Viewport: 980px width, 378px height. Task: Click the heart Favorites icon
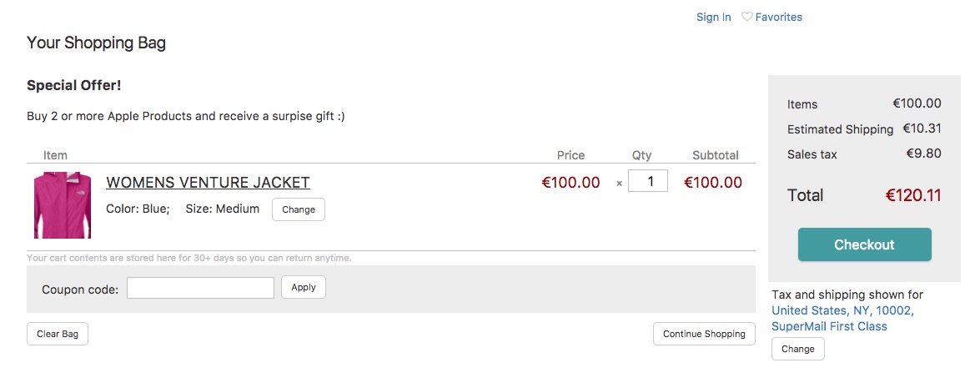point(746,17)
